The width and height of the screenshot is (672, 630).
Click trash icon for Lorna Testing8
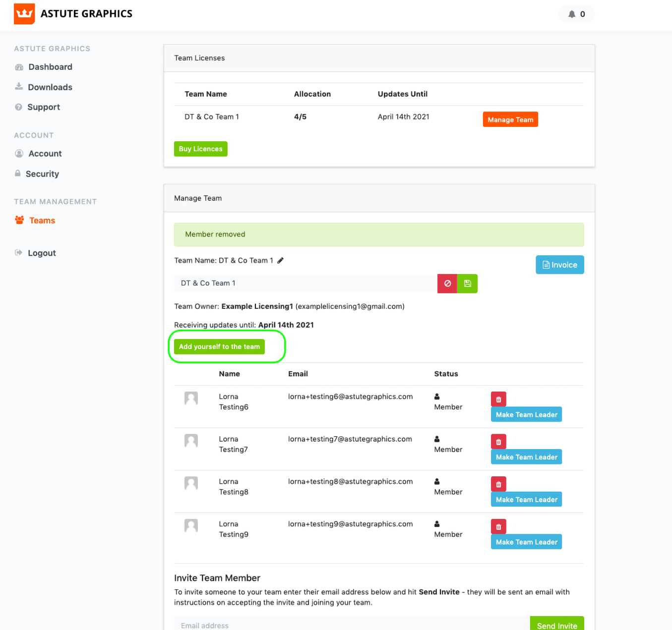pyautogui.click(x=498, y=484)
